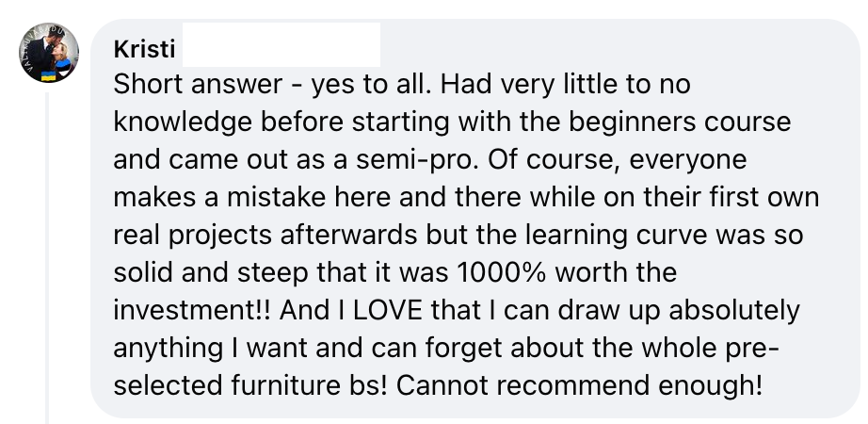Click the text "1000%" in comment
The width and height of the screenshot is (868, 424).
coord(504,273)
